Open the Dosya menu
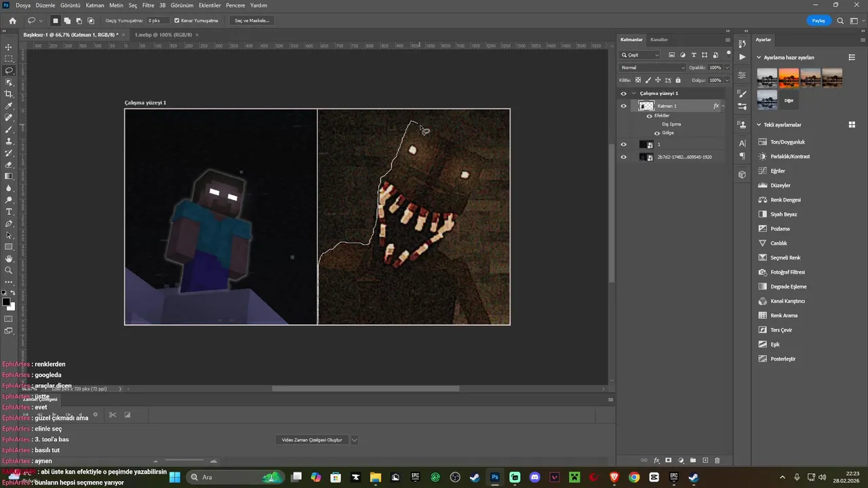Image resolution: width=868 pixels, height=488 pixels. [x=23, y=5]
